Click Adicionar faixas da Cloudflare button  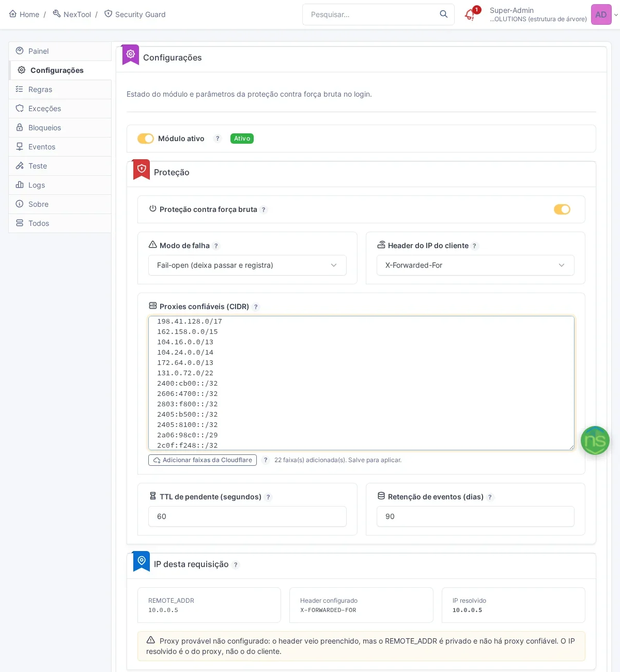(x=203, y=460)
